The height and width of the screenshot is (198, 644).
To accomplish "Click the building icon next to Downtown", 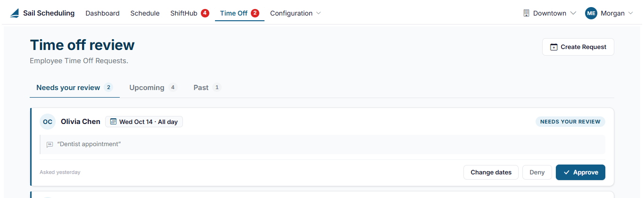I will click(x=526, y=13).
